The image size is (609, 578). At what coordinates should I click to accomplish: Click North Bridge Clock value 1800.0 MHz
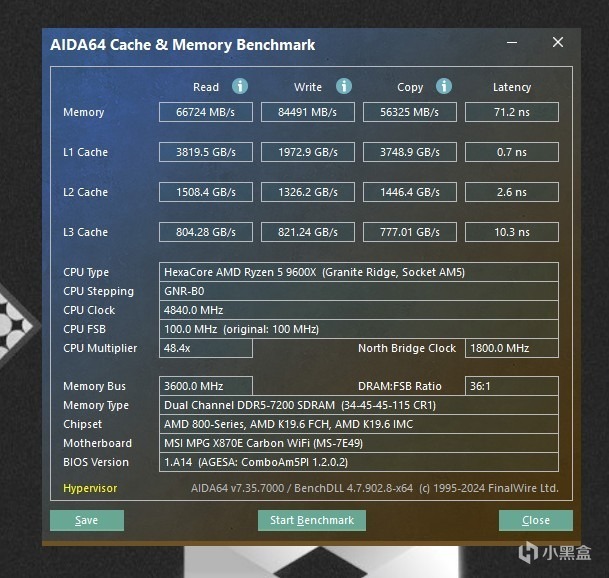512,348
